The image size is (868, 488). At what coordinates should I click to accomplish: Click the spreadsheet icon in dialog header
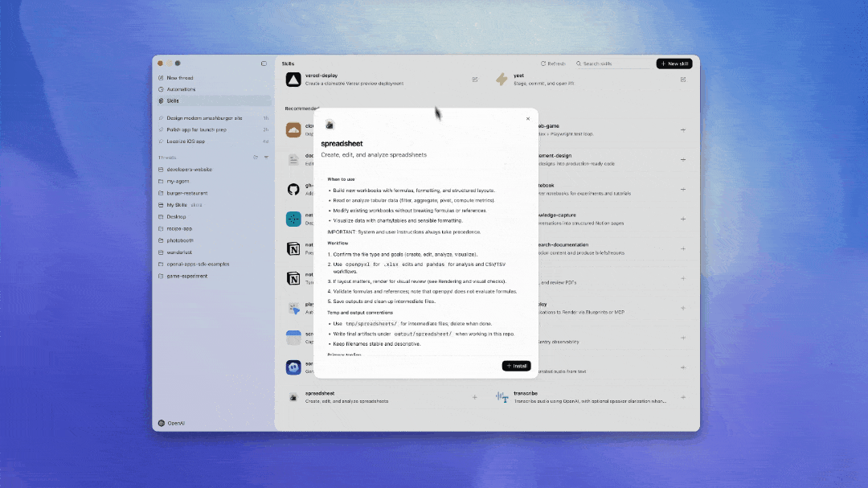[330, 125]
